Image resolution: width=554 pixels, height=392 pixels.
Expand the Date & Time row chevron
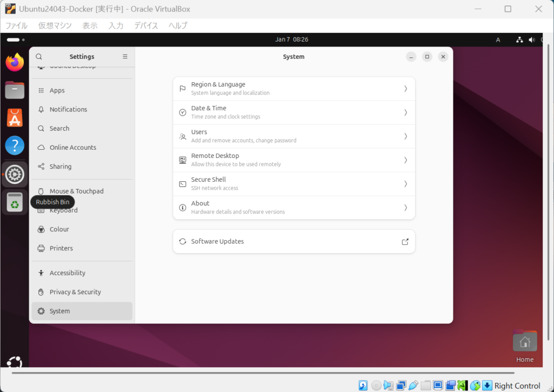click(x=405, y=112)
